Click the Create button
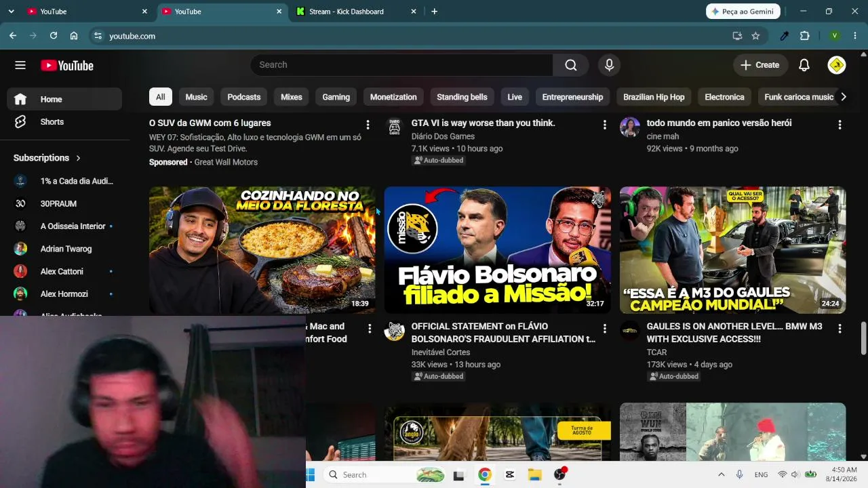This screenshot has width=868, height=488. [x=759, y=65]
